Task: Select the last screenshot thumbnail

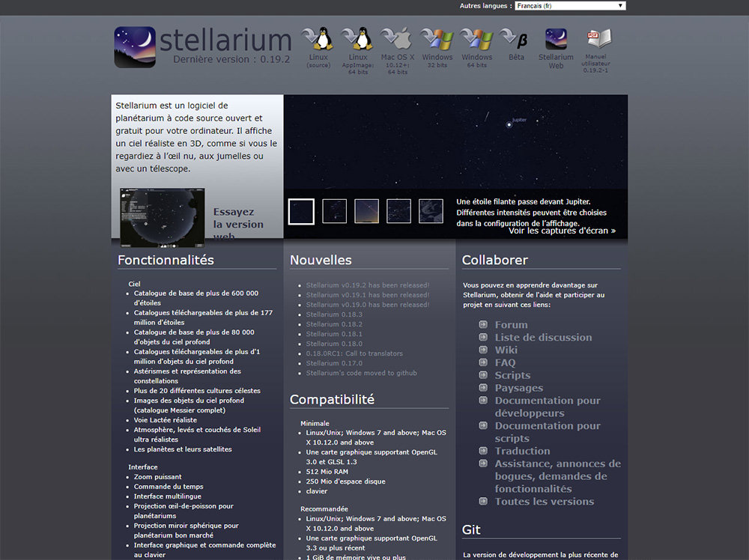Action: point(430,211)
